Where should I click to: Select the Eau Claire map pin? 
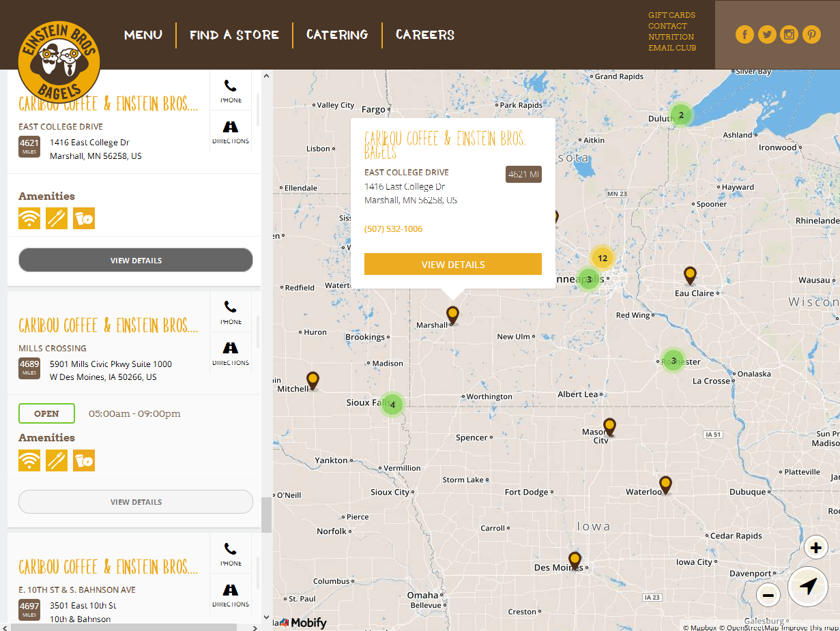click(691, 275)
